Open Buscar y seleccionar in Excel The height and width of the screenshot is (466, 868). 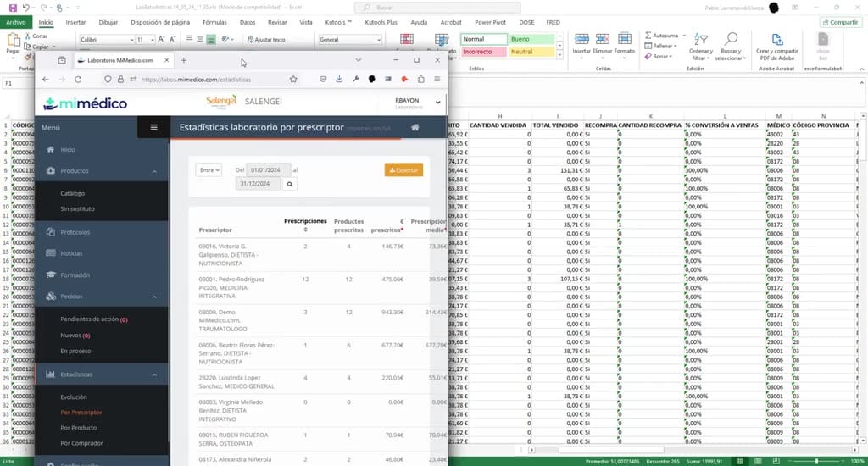pos(731,47)
